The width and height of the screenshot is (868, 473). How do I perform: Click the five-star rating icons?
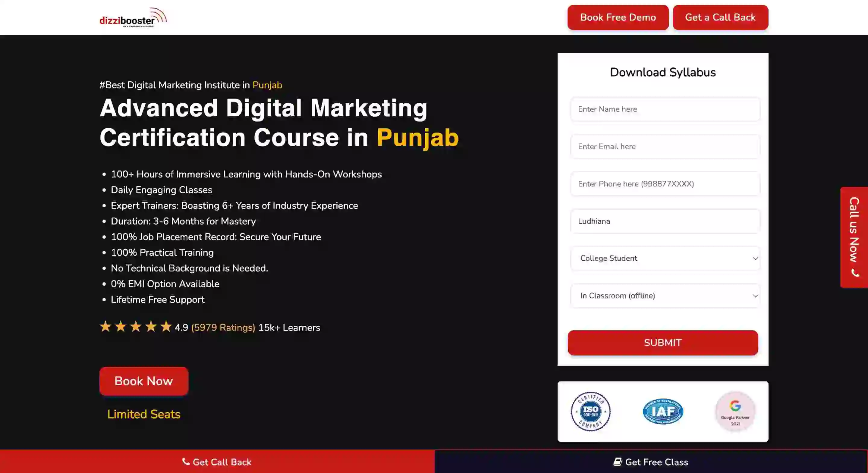tap(135, 327)
